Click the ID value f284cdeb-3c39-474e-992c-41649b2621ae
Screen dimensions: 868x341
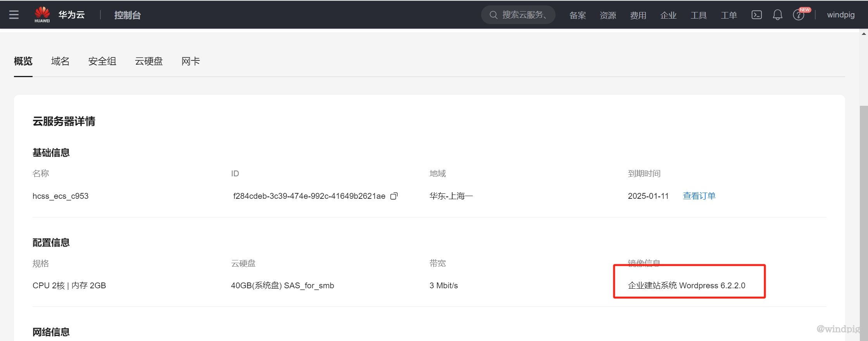point(309,196)
